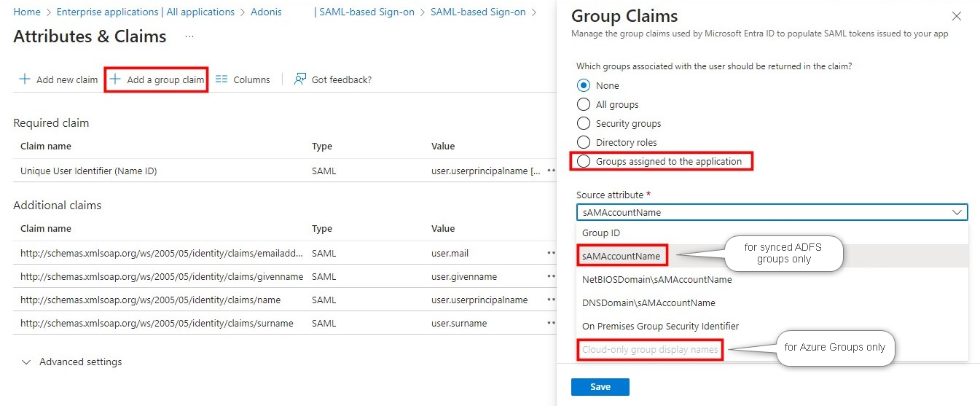The height and width of the screenshot is (406, 980).
Task: Select Groups assigned to the application
Action: [584, 161]
